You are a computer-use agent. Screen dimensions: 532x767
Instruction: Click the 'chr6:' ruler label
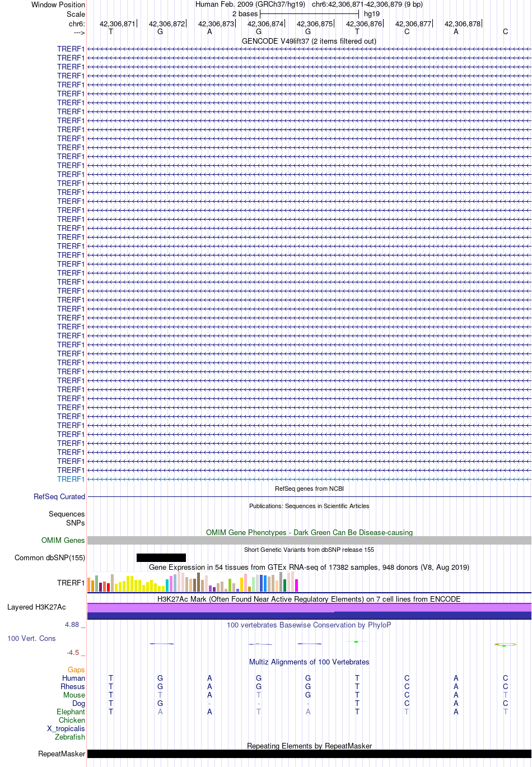coord(77,24)
